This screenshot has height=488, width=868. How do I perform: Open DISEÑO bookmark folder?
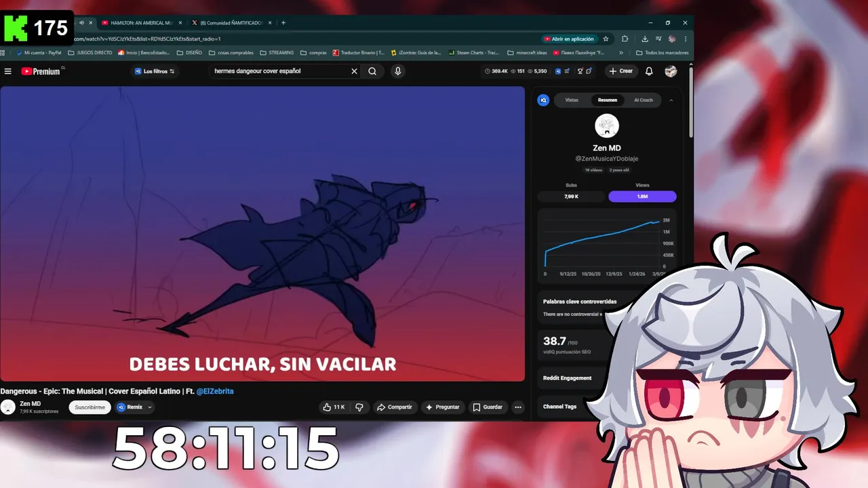click(x=189, y=52)
